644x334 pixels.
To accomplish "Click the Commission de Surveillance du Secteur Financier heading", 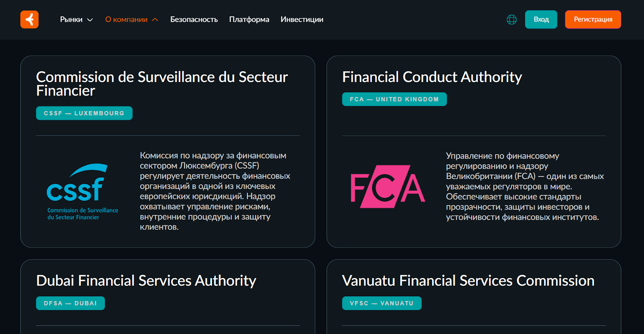I will pyautogui.click(x=162, y=84).
